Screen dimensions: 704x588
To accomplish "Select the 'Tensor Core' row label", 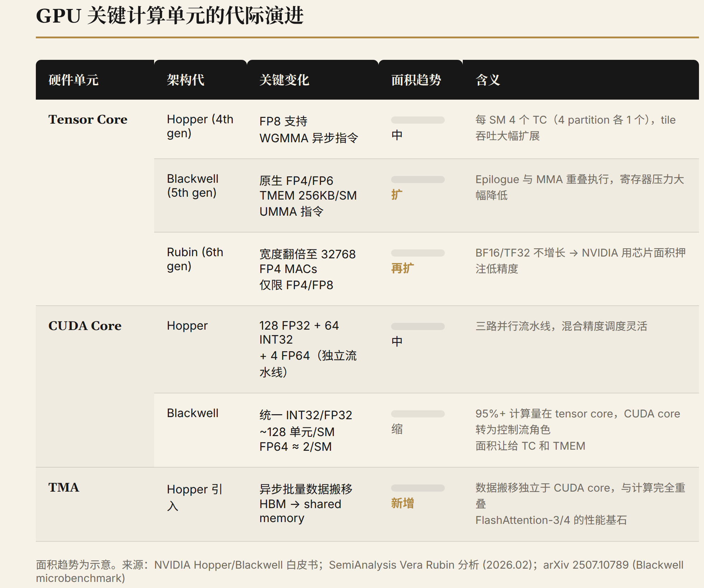I will pyautogui.click(x=88, y=119).
